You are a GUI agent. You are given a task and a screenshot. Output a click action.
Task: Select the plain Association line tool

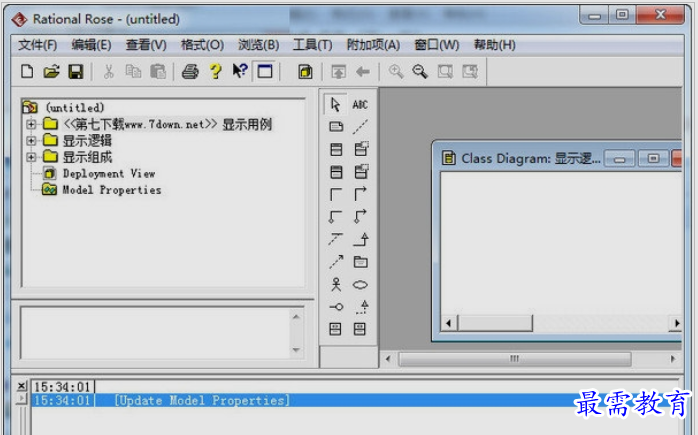point(336,194)
